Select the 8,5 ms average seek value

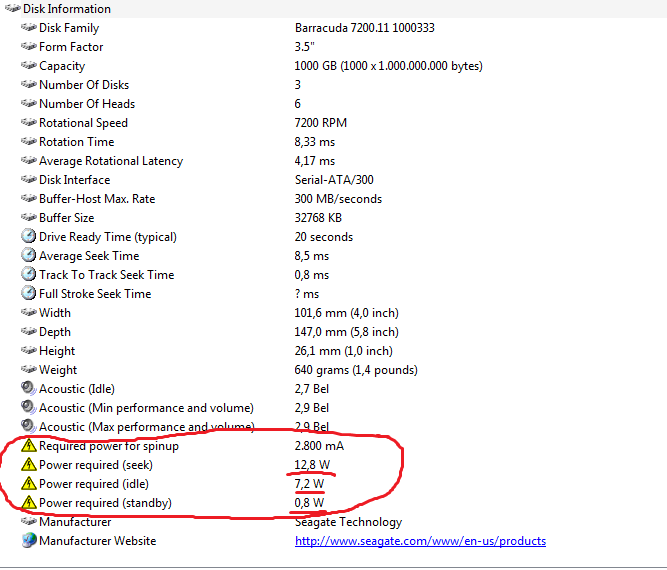click(312, 256)
